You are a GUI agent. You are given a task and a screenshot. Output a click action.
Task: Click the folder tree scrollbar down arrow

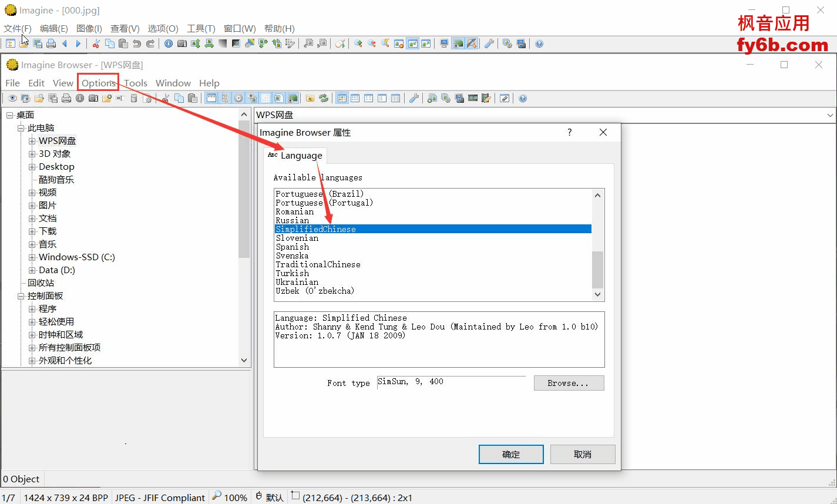(x=244, y=360)
